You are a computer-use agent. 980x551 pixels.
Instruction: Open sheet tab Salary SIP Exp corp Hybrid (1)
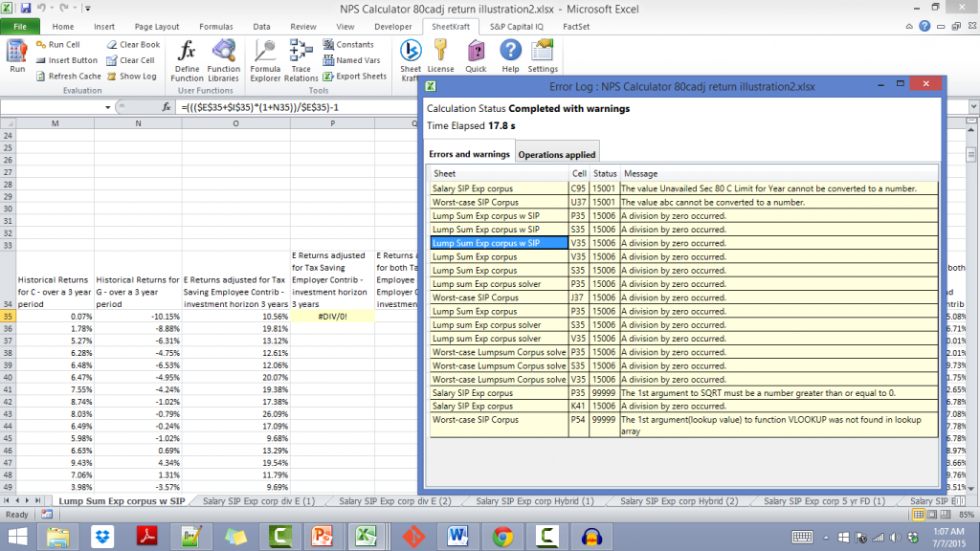(535, 501)
